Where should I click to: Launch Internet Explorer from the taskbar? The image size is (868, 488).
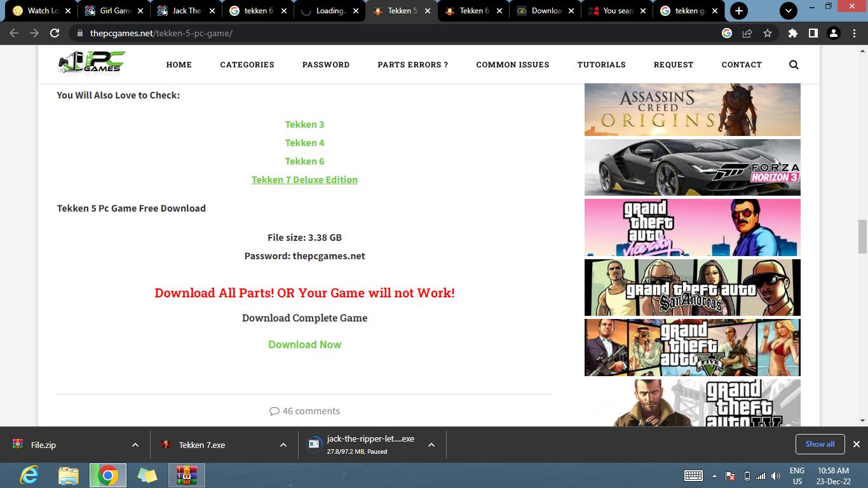tap(29, 475)
